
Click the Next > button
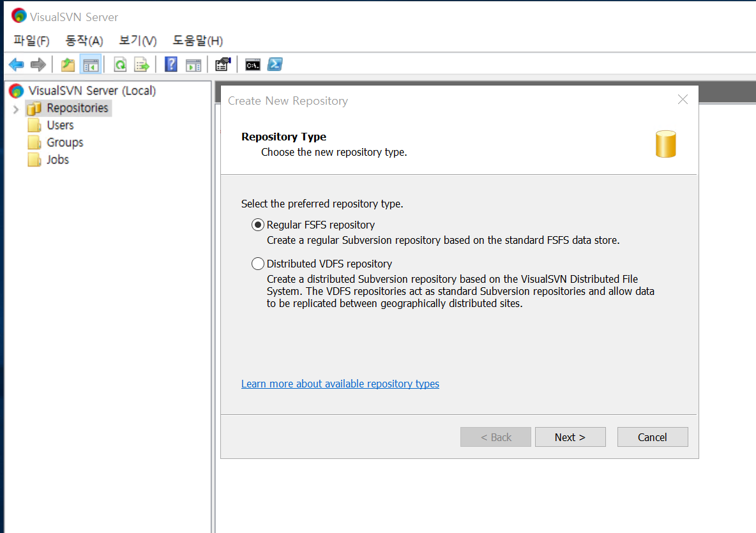570,437
